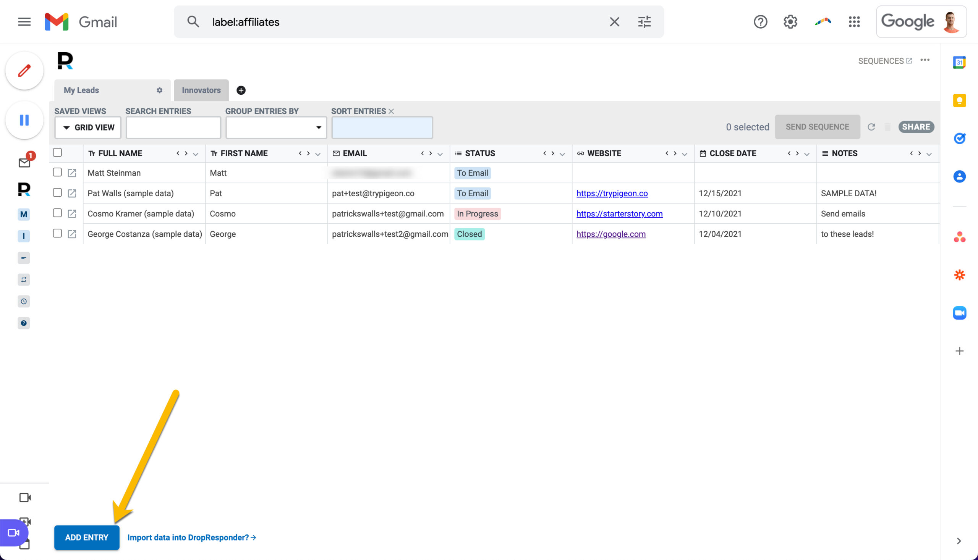Open My Leads tab settings gear

tap(159, 90)
